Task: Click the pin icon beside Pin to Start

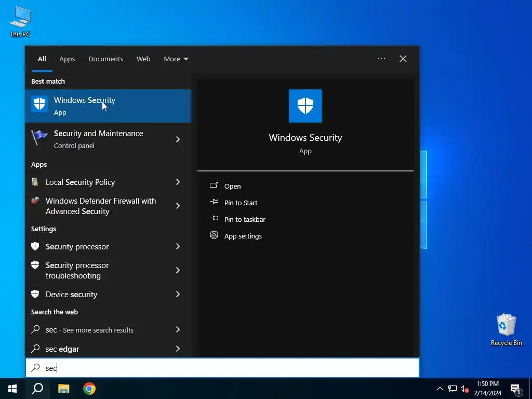Action: point(214,202)
